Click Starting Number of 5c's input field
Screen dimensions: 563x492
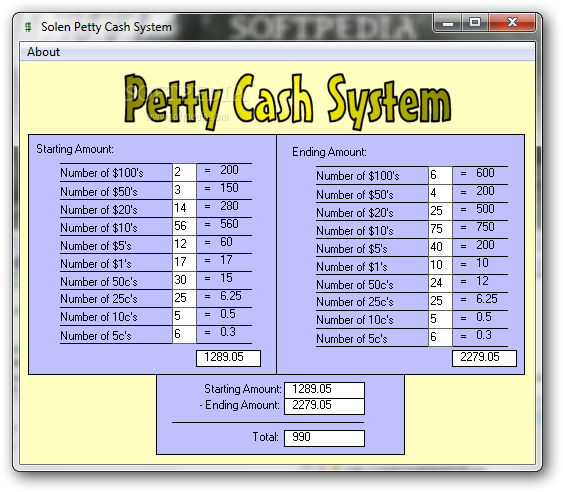(184, 334)
